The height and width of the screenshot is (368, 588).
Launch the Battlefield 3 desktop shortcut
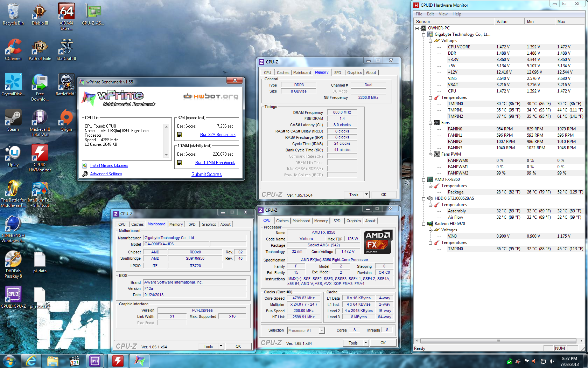point(66,85)
